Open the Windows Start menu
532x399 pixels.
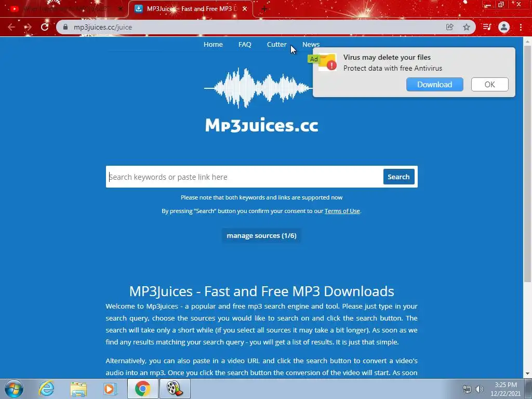pos(14,389)
